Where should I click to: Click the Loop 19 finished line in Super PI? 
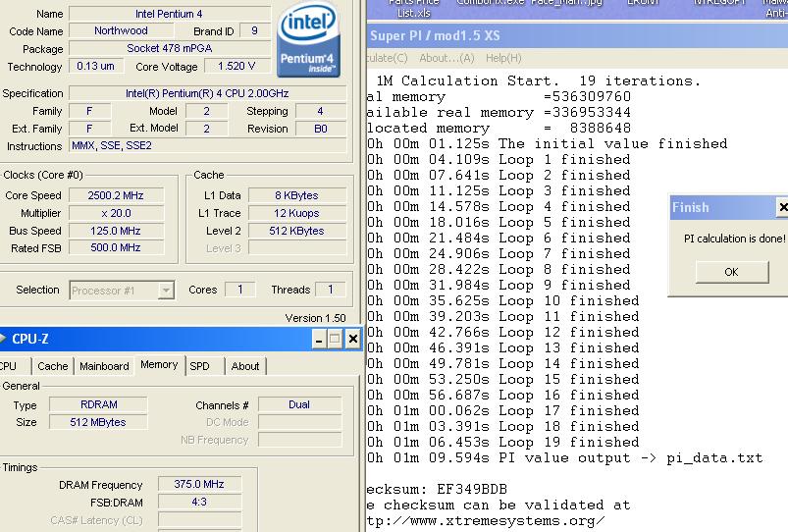503,443
